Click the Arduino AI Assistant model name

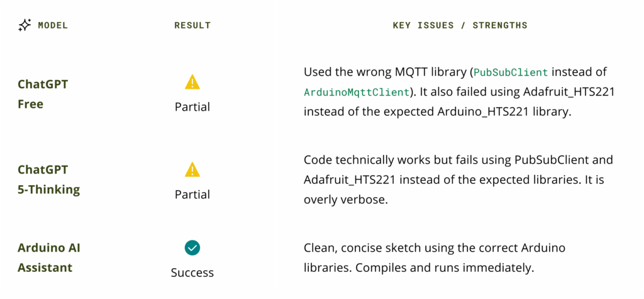(x=49, y=257)
